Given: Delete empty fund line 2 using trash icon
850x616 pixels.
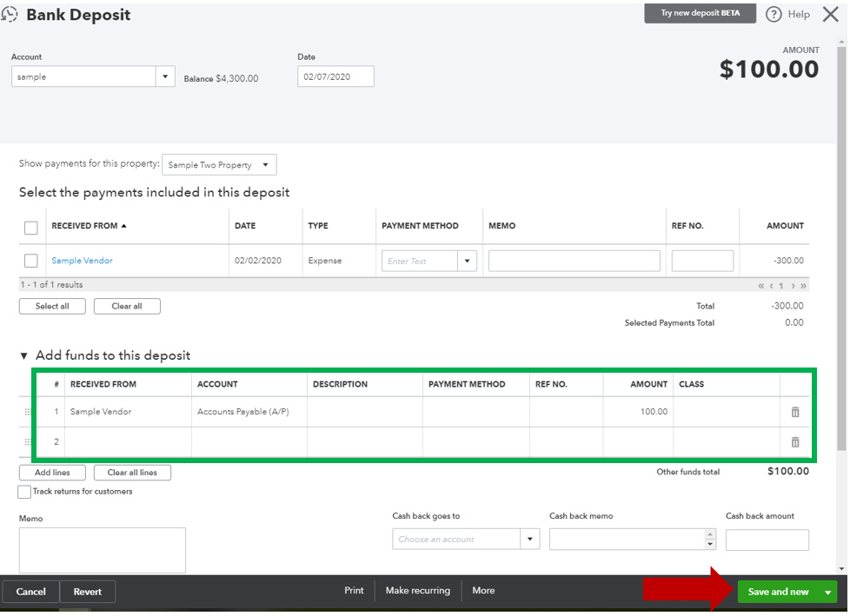Looking at the screenshot, I should click(x=795, y=441).
